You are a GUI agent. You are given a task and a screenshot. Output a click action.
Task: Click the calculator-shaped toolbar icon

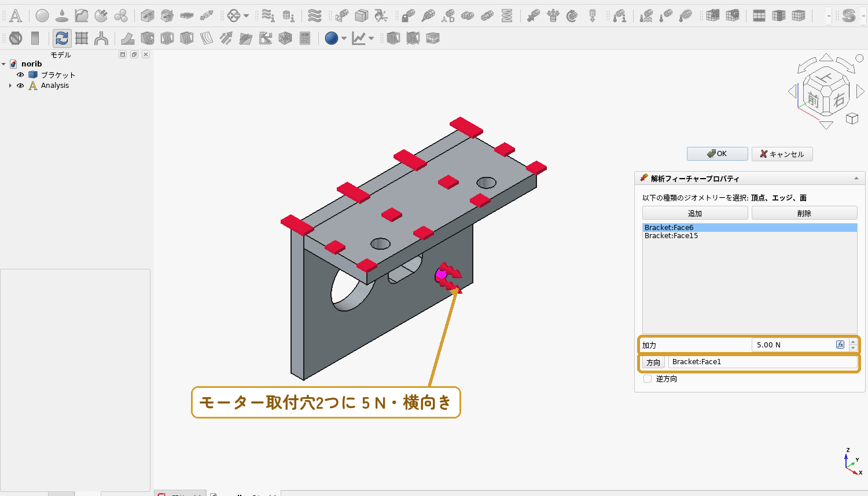pyautogui.click(x=305, y=38)
